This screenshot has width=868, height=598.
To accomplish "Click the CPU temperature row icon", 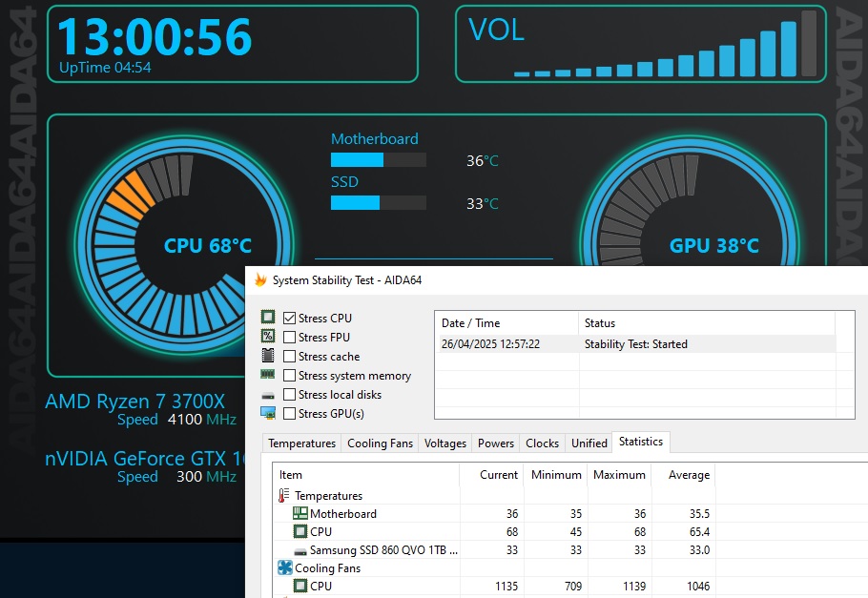I will 300,531.
